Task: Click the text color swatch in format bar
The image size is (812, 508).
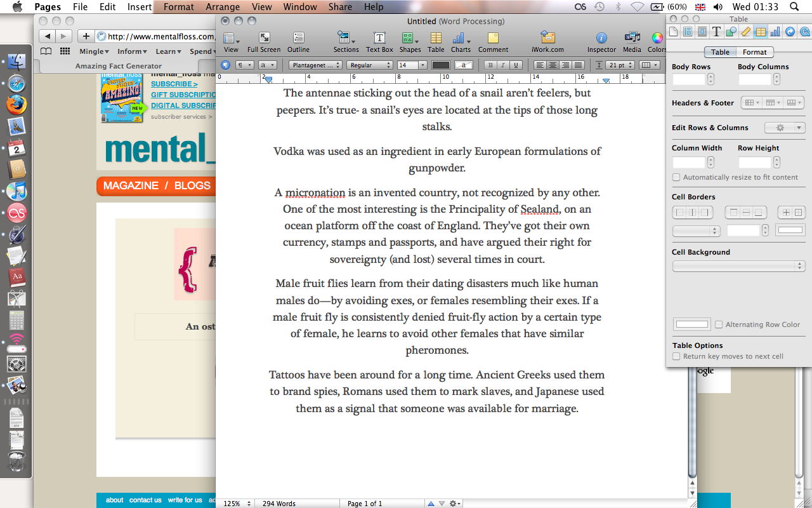Action: click(440, 65)
